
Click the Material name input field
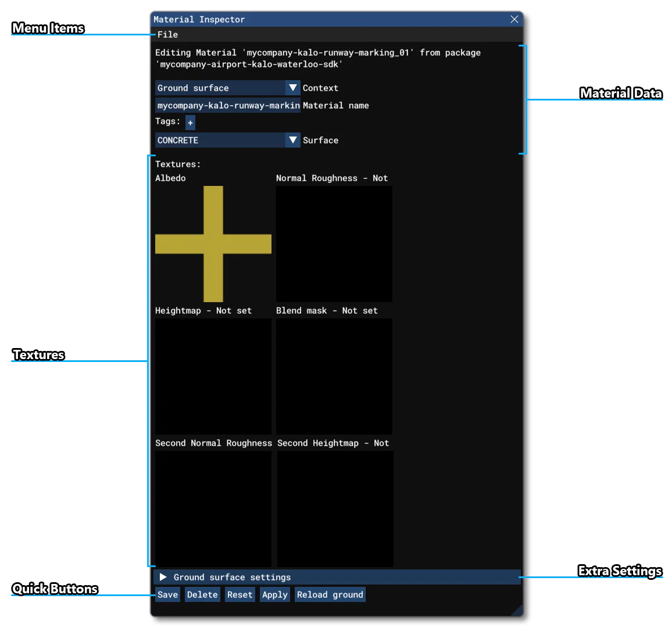pos(227,105)
